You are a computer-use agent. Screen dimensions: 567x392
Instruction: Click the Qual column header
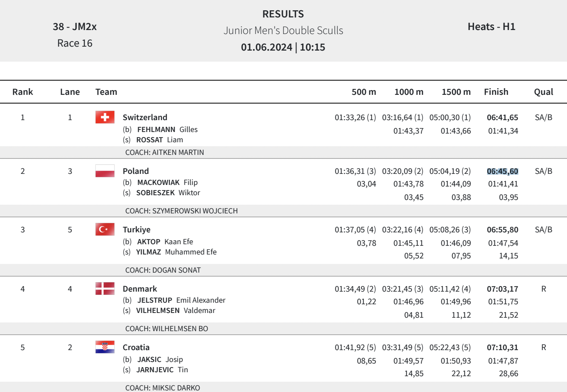click(543, 92)
